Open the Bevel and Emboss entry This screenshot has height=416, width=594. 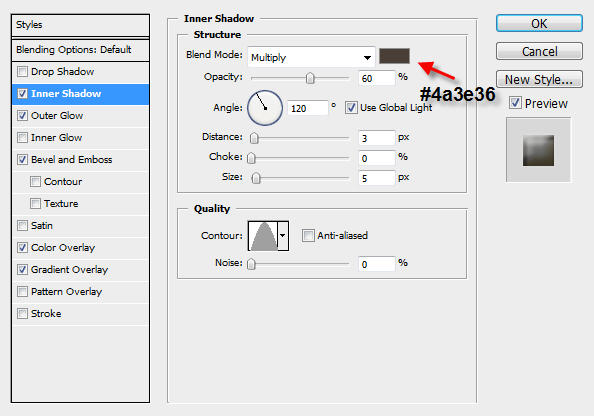click(x=72, y=160)
